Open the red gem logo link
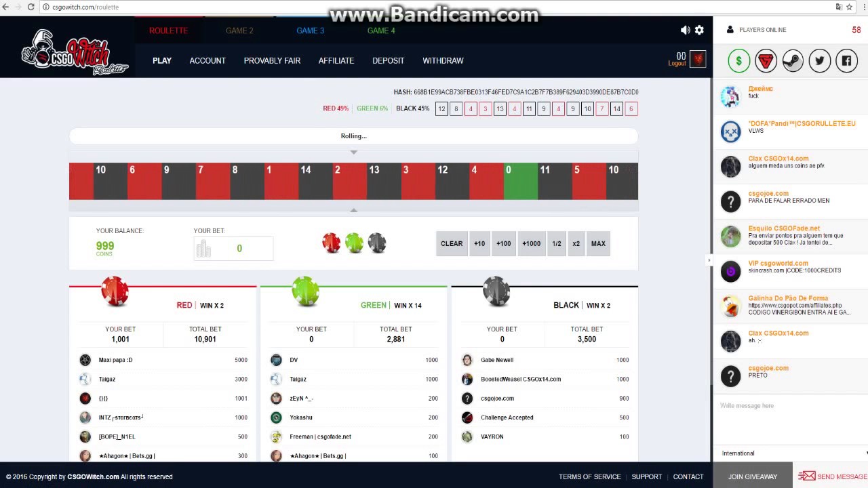The height and width of the screenshot is (488, 868). point(766,61)
